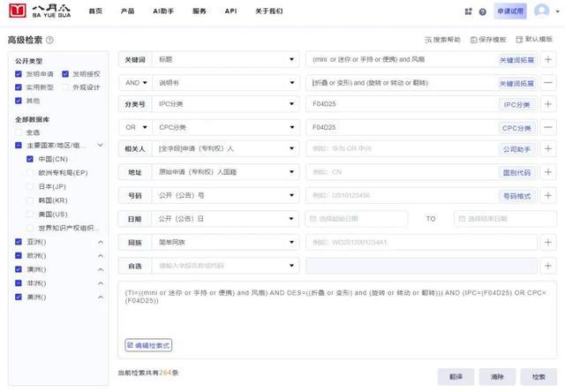Viewport: 565px width, 392px height.
Task: Toggle 其他 checkbox
Action: 19,101
